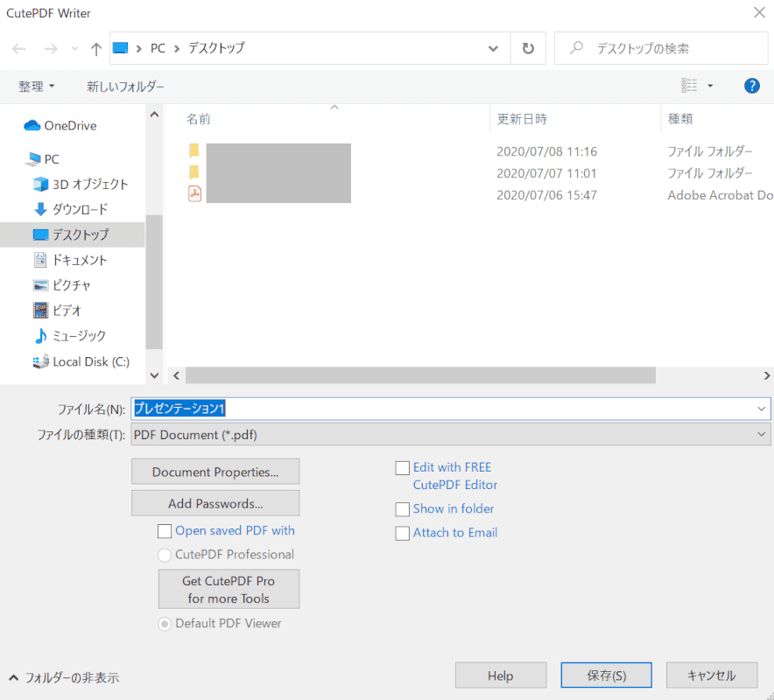Open the view options dropdown arrow
Screen dimensions: 774x700
[x=710, y=86]
